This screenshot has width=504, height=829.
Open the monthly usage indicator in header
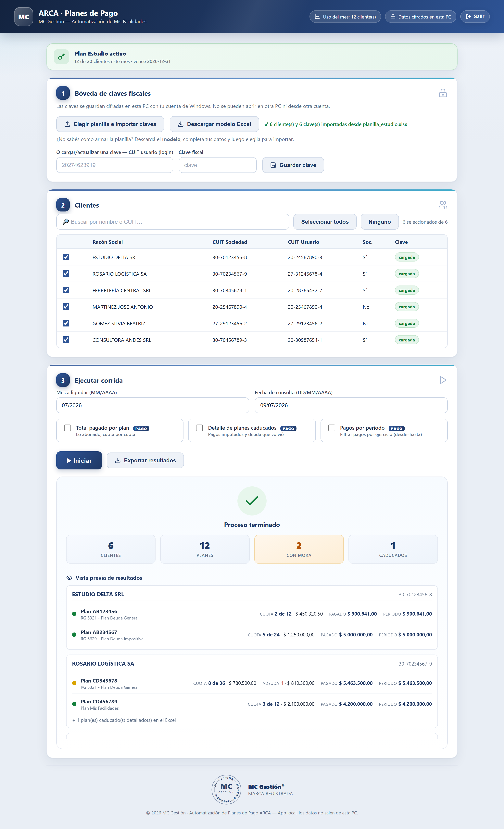click(x=345, y=17)
